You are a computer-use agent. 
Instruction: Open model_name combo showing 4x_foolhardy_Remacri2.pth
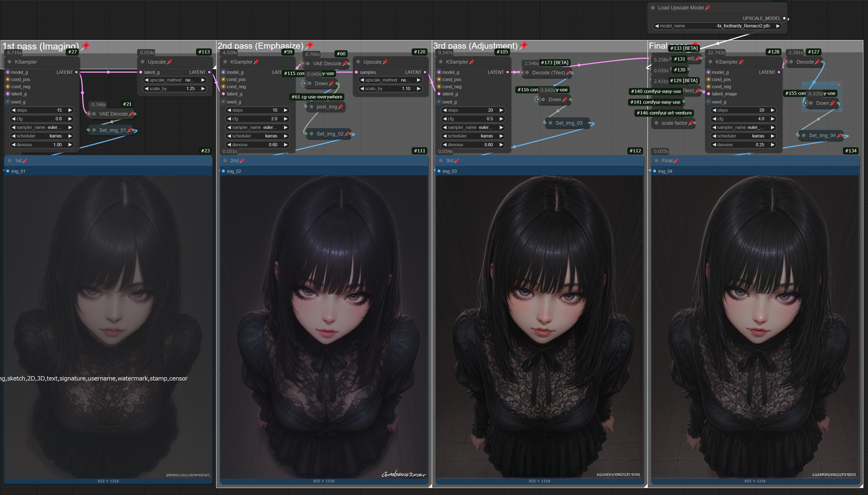point(717,26)
